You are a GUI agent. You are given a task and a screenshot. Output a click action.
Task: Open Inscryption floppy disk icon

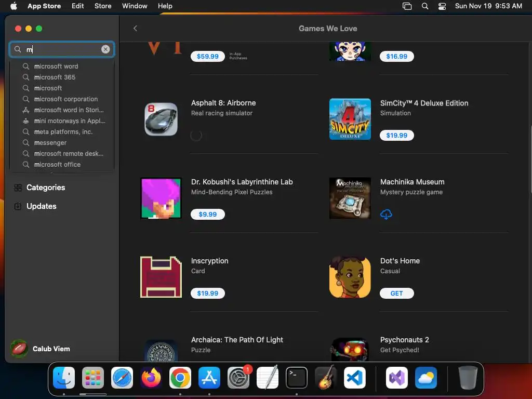coord(161,277)
